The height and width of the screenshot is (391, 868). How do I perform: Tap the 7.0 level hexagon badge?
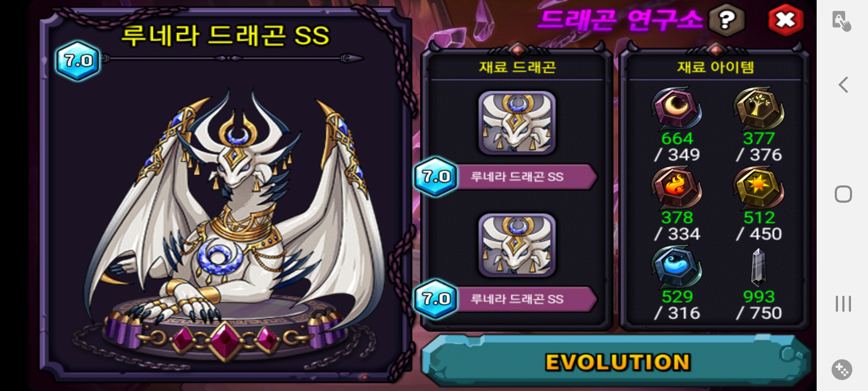(x=78, y=60)
